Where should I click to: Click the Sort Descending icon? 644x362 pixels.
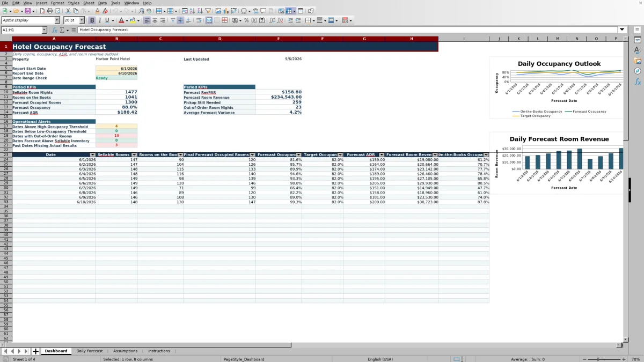[x=199, y=11]
